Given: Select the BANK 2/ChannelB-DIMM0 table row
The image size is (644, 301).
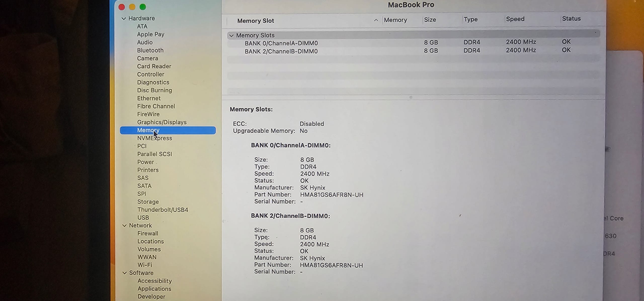Looking at the screenshot, I should [x=414, y=51].
